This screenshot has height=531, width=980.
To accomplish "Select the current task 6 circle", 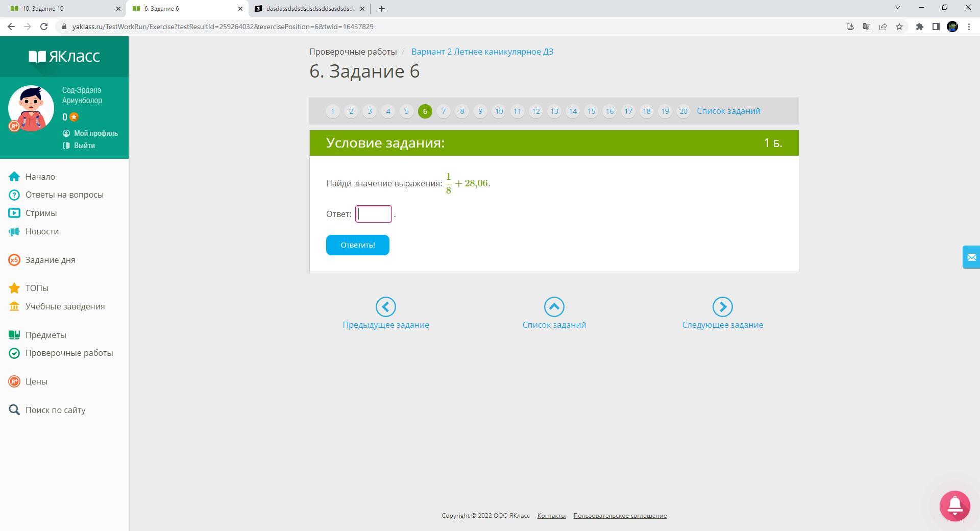I will (x=425, y=111).
